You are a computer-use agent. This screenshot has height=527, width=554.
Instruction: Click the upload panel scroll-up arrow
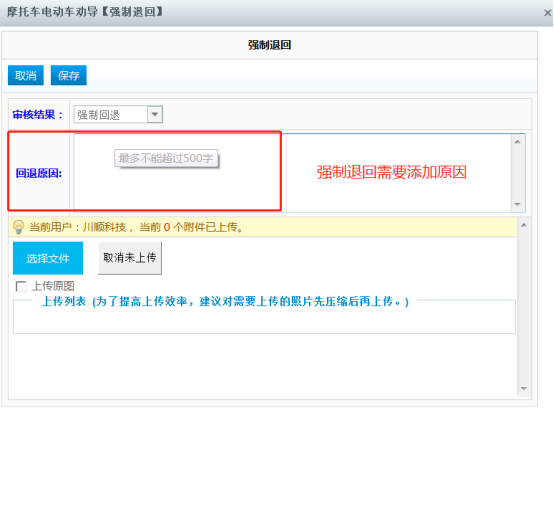point(524,225)
